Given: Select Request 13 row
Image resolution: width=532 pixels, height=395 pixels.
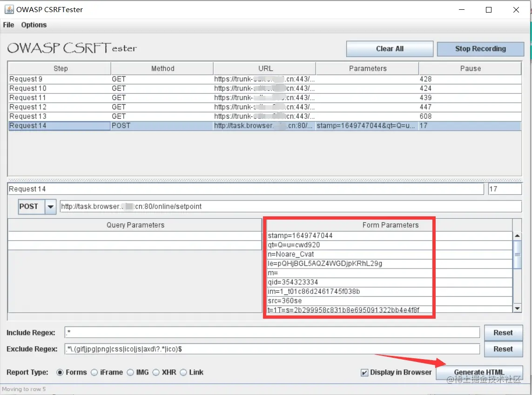Looking at the screenshot, I should point(265,116).
